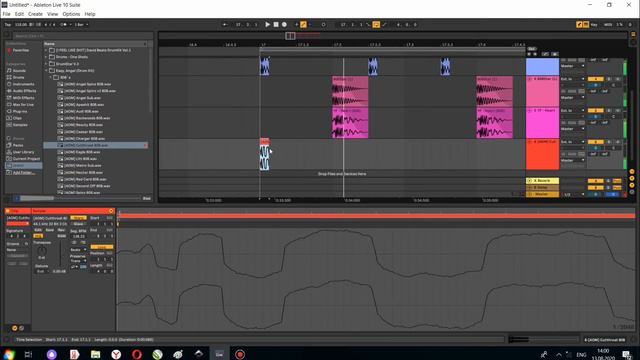The height and width of the screenshot is (360, 640).
Task: Enable Key map mode switch
Action: [594, 24]
